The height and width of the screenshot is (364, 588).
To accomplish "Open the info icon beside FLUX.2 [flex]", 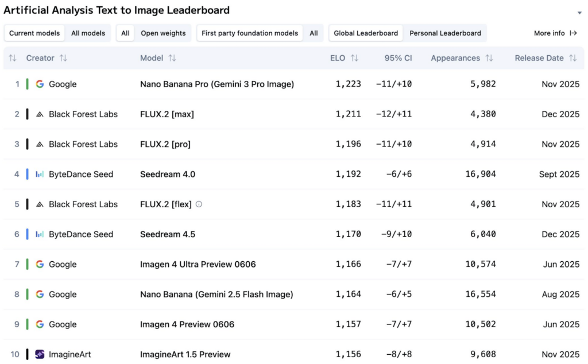I will click(198, 204).
